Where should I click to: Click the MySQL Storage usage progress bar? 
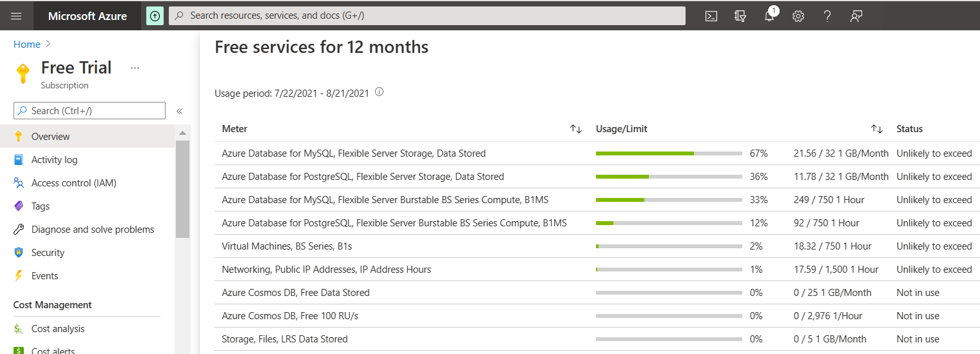[x=669, y=153]
